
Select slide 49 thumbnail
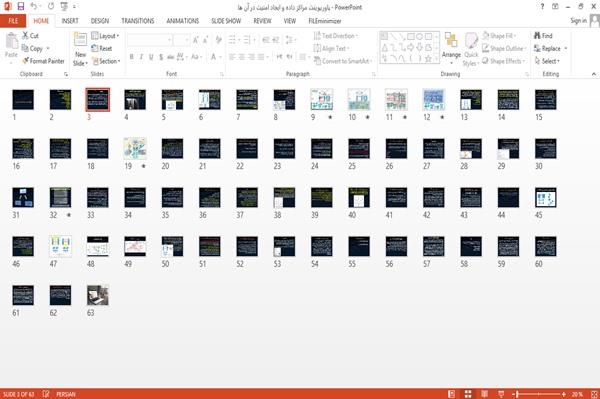135,246
